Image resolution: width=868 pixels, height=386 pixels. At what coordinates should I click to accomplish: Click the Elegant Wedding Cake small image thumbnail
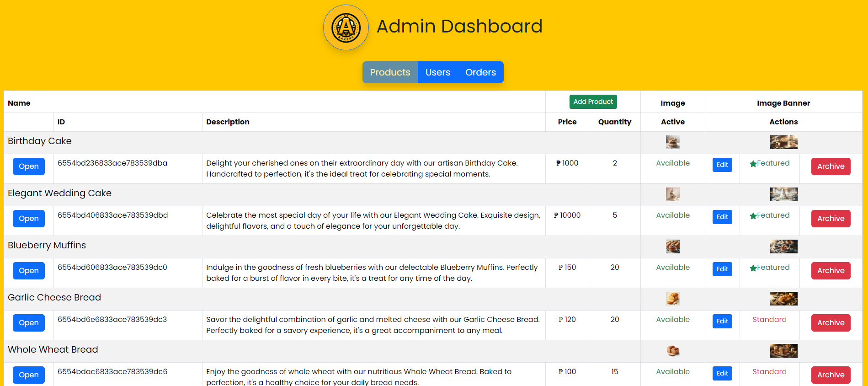click(x=672, y=194)
